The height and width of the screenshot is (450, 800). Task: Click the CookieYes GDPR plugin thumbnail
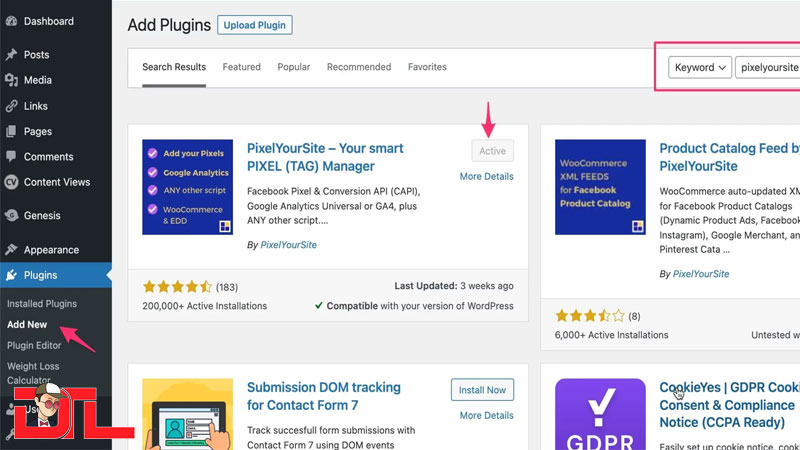[601, 414]
